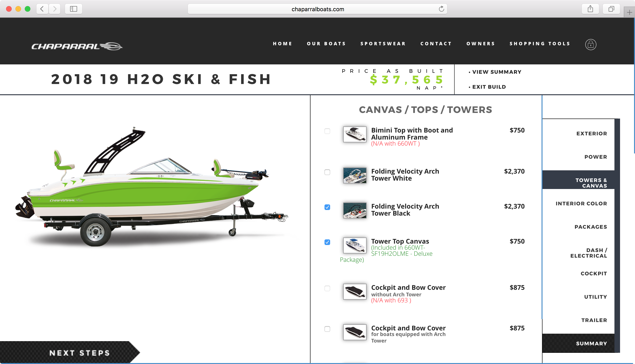635x364 pixels.
Task: Open the Our Boats menu
Action: click(x=326, y=44)
